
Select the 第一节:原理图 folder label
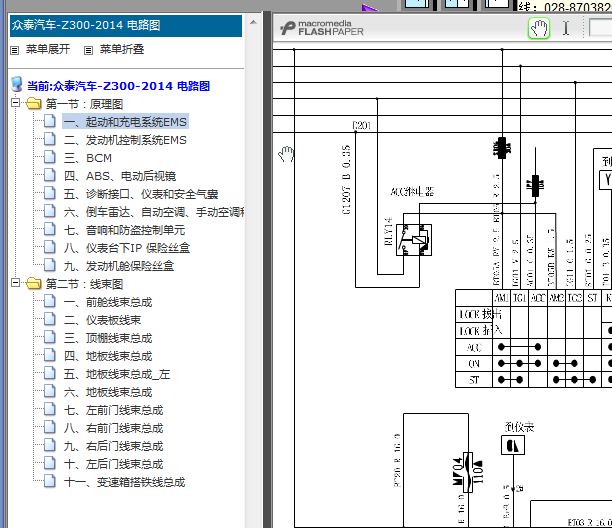click(84, 104)
